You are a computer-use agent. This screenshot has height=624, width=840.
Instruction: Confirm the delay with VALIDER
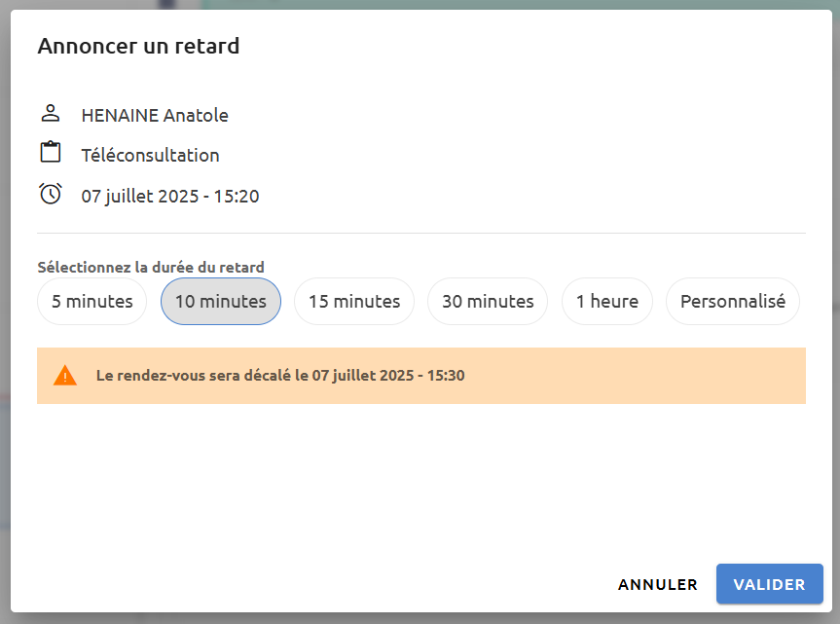click(769, 584)
